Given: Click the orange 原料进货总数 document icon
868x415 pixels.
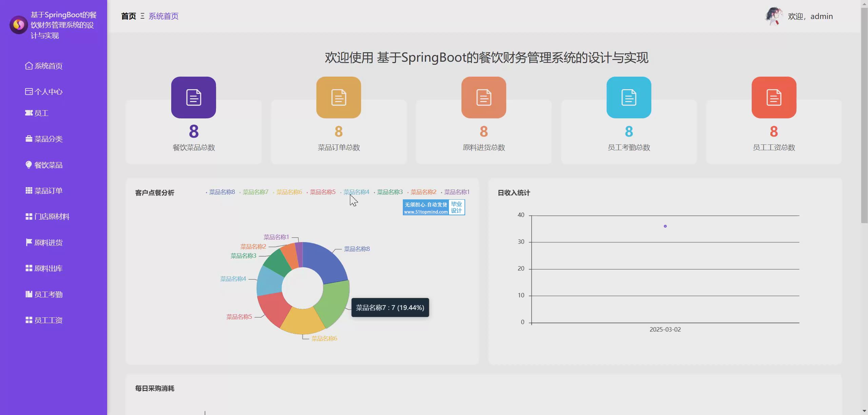Looking at the screenshot, I should [484, 98].
